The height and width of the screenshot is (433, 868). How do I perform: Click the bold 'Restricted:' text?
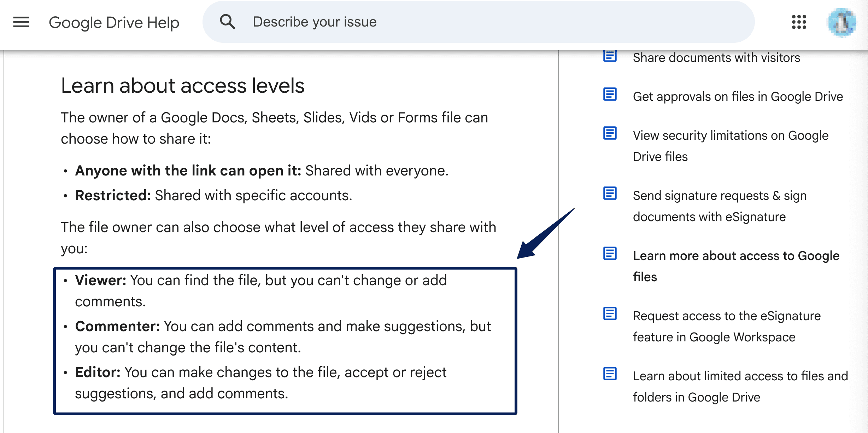point(113,195)
